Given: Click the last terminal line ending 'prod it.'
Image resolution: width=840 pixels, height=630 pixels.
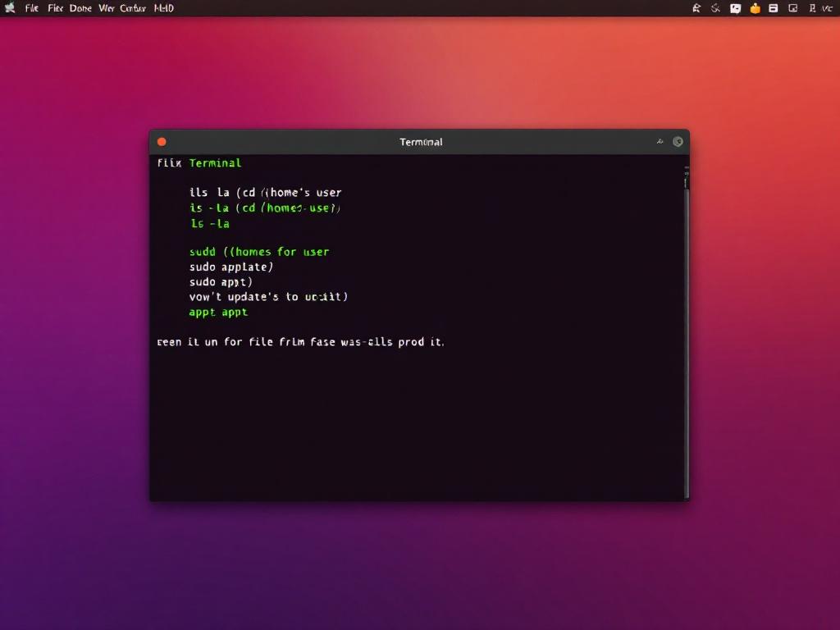Looking at the screenshot, I should tap(300, 342).
